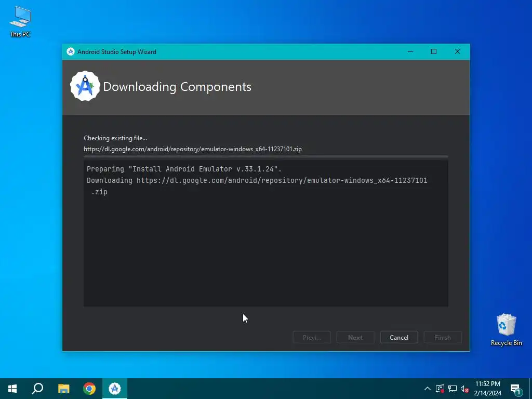Click the 'Checking existing file...' status text
Image resolution: width=532 pixels, height=399 pixels.
click(x=115, y=138)
